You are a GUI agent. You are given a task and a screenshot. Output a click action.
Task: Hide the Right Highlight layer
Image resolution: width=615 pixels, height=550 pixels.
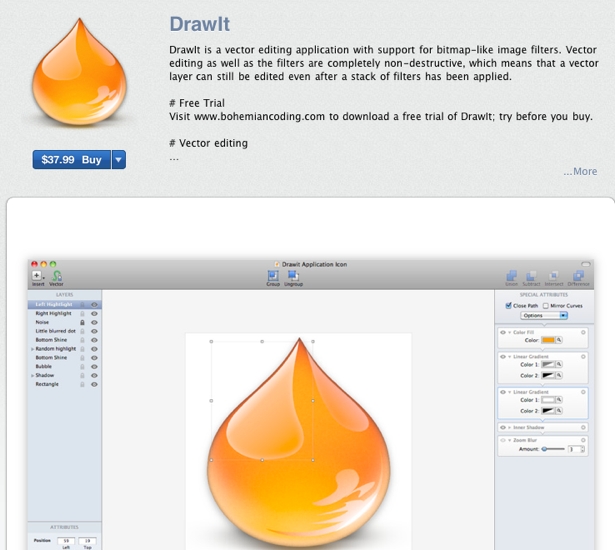coord(94,314)
